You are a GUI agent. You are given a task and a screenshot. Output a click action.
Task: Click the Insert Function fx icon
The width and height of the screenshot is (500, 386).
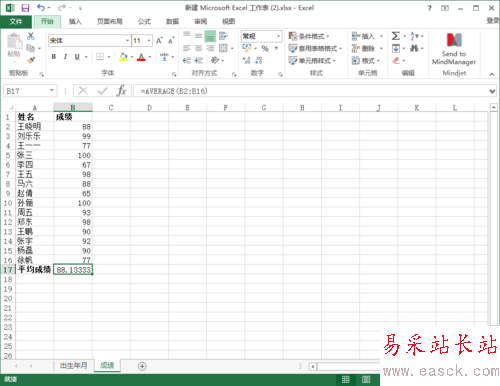coord(122,91)
